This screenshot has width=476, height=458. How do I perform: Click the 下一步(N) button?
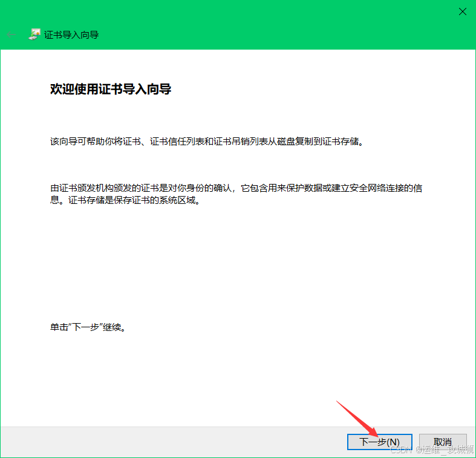[379, 442]
